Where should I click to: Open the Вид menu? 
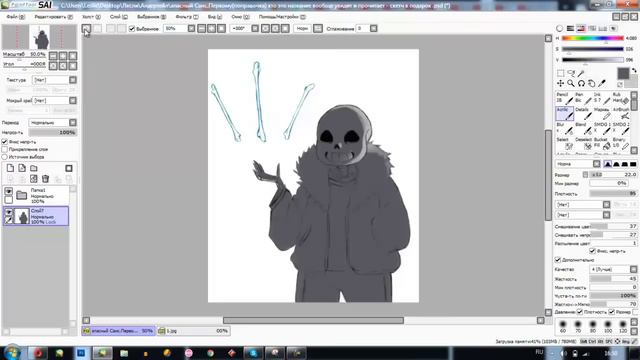[x=215, y=17]
